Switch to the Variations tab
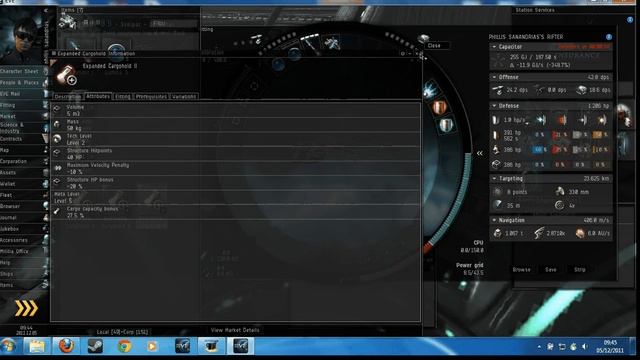This screenshot has height=360, width=640. pos(184,97)
